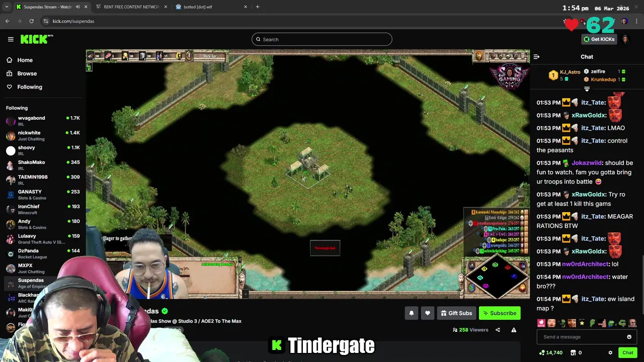Open ShakoMako channel in Following list
The image size is (644, 362).
tap(43, 165)
